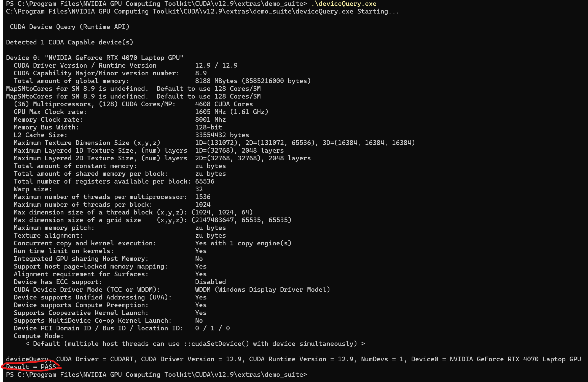Click the .\deviceQuery.exe command text
The height and width of the screenshot is (382, 588).
(343, 4)
